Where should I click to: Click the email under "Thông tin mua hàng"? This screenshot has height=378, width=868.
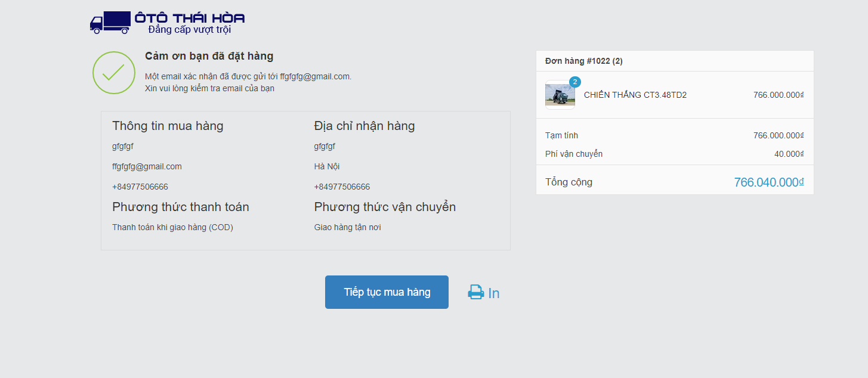point(147,166)
